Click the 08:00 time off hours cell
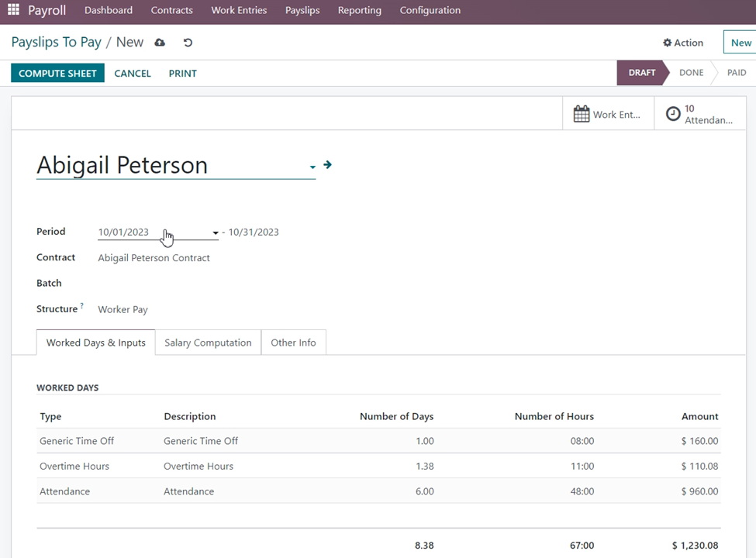This screenshot has width=756, height=558. click(582, 441)
